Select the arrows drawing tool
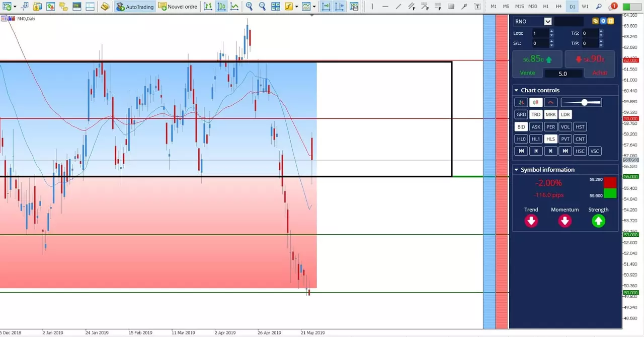 (x=464, y=7)
